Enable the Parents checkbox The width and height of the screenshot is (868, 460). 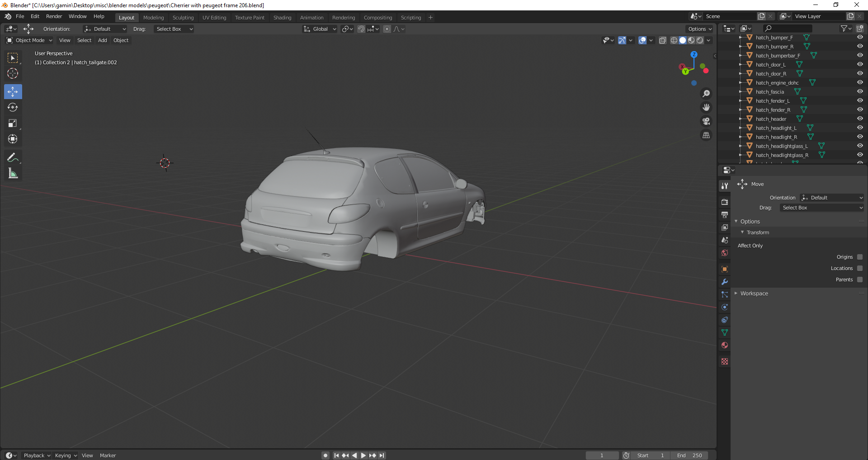pos(860,280)
